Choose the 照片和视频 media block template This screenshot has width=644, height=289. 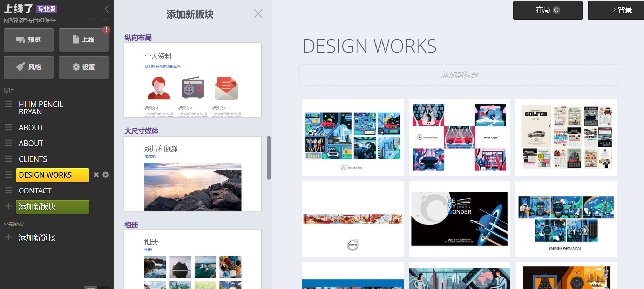pyautogui.click(x=192, y=174)
